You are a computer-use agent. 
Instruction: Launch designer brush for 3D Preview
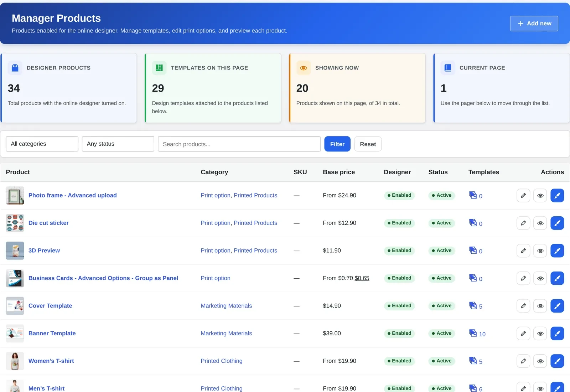tap(557, 251)
